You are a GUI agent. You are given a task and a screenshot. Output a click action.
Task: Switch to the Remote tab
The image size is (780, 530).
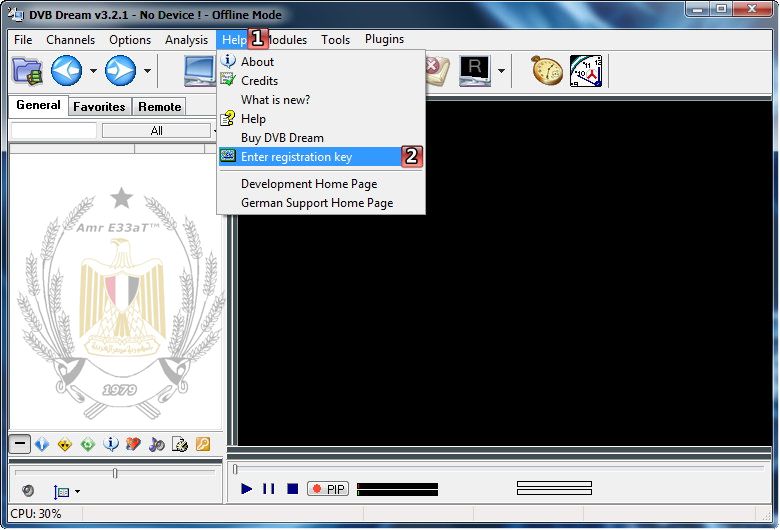coord(160,106)
